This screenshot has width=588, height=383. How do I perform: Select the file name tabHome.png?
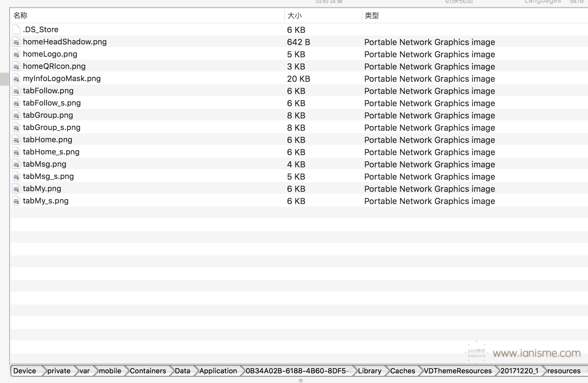pos(48,140)
